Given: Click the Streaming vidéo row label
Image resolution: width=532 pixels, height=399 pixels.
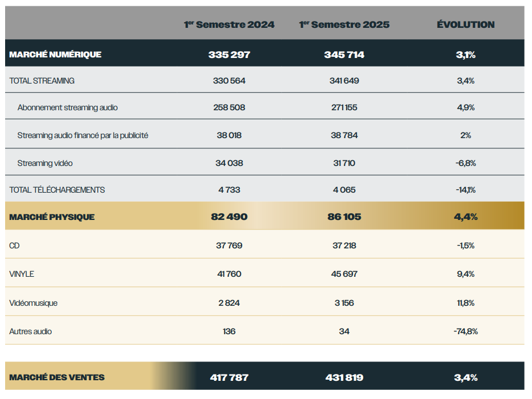Looking at the screenshot, I should click(45, 163).
